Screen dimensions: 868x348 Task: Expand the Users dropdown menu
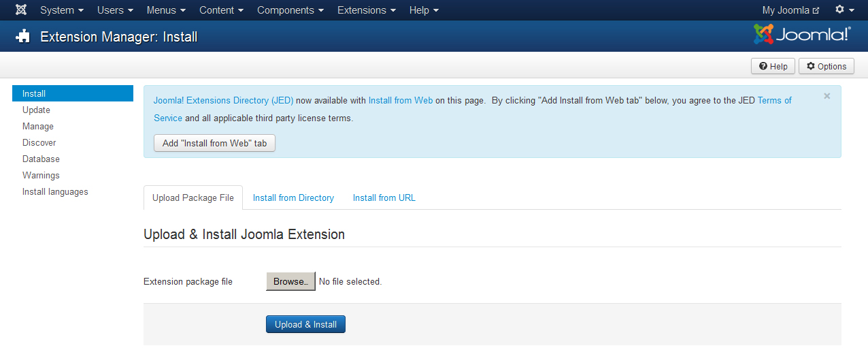click(114, 10)
